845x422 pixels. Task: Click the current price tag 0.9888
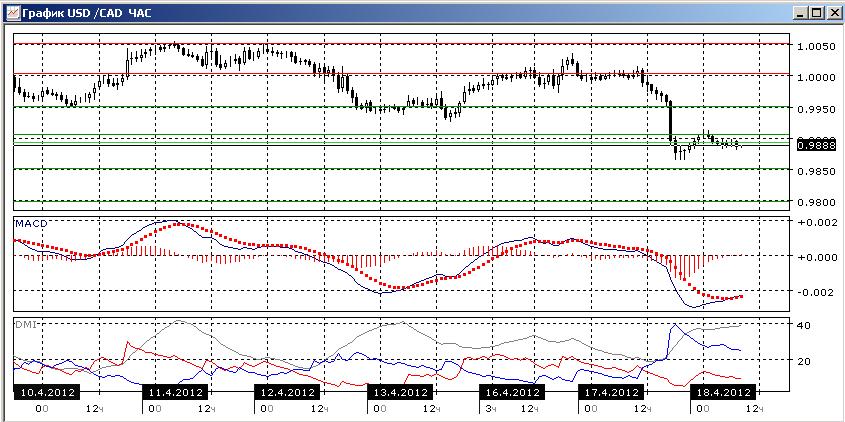[817, 145]
